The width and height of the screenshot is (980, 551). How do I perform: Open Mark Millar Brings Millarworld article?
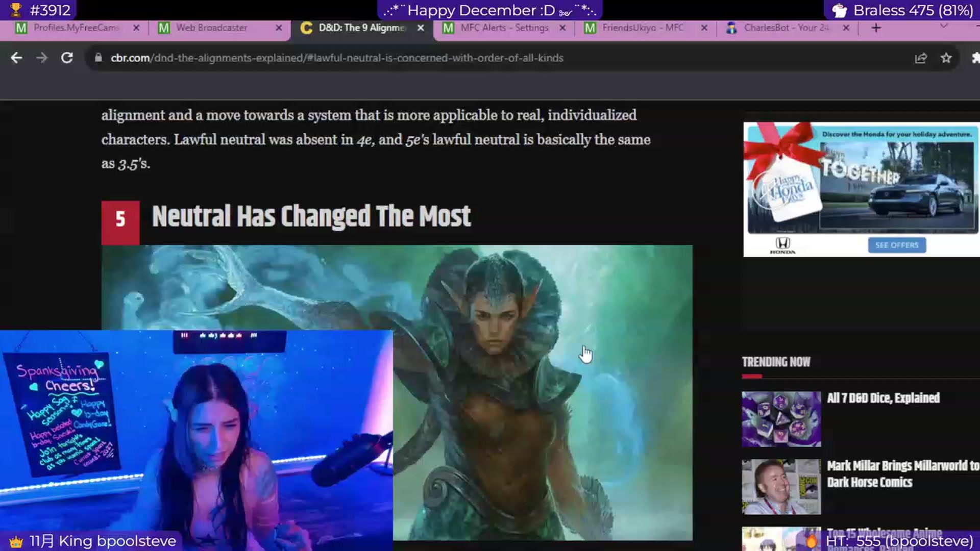click(903, 474)
